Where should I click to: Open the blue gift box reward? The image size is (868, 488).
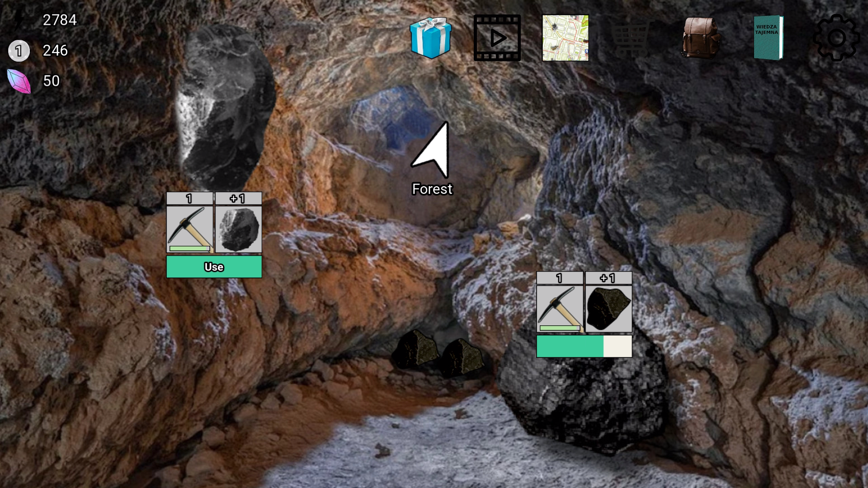coord(430,38)
